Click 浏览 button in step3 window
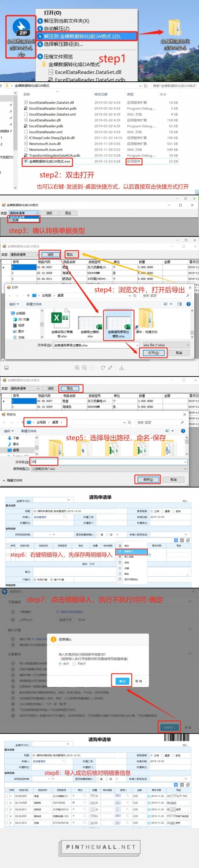This screenshot has height=868, width=199. (x=49, y=213)
